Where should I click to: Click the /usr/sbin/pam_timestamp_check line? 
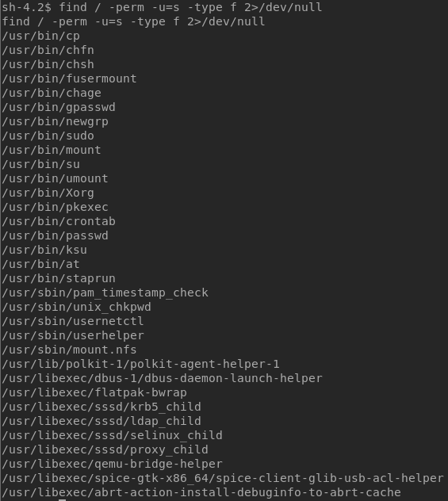coord(105,293)
